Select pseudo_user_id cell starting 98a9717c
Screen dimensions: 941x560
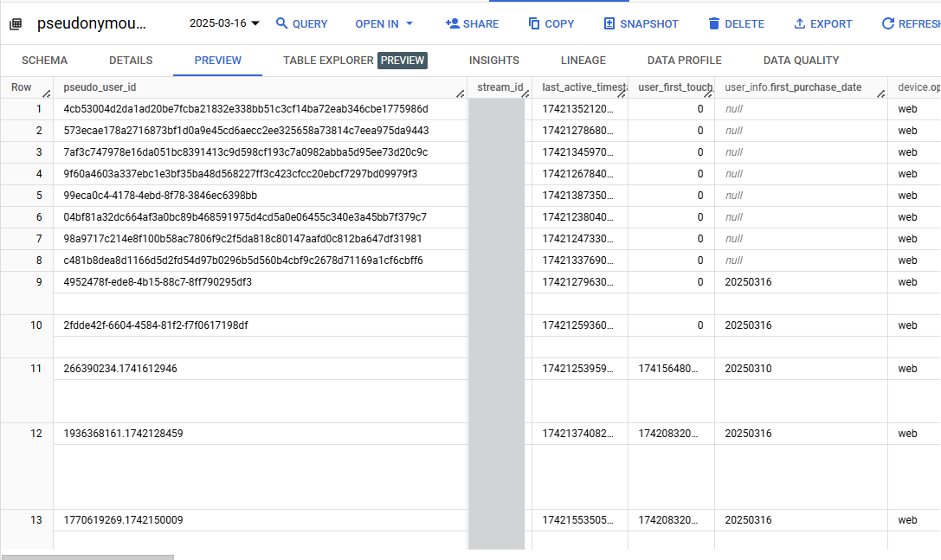point(261,239)
